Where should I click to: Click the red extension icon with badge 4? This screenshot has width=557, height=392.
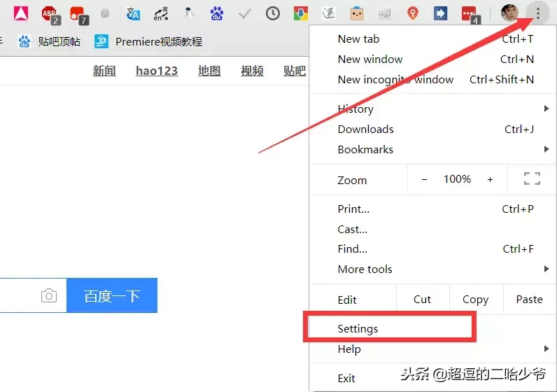click(471, 15)
